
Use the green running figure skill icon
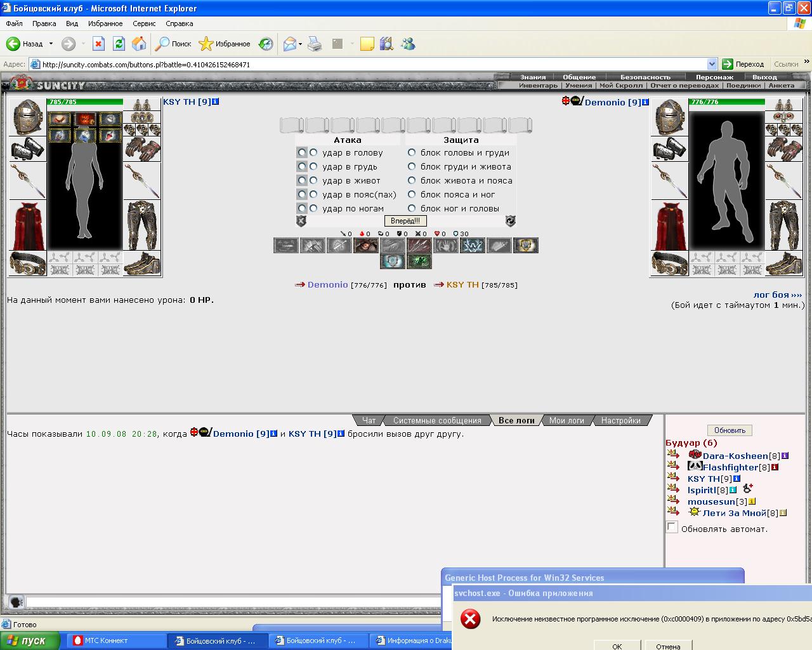click(x=419, y=261)
